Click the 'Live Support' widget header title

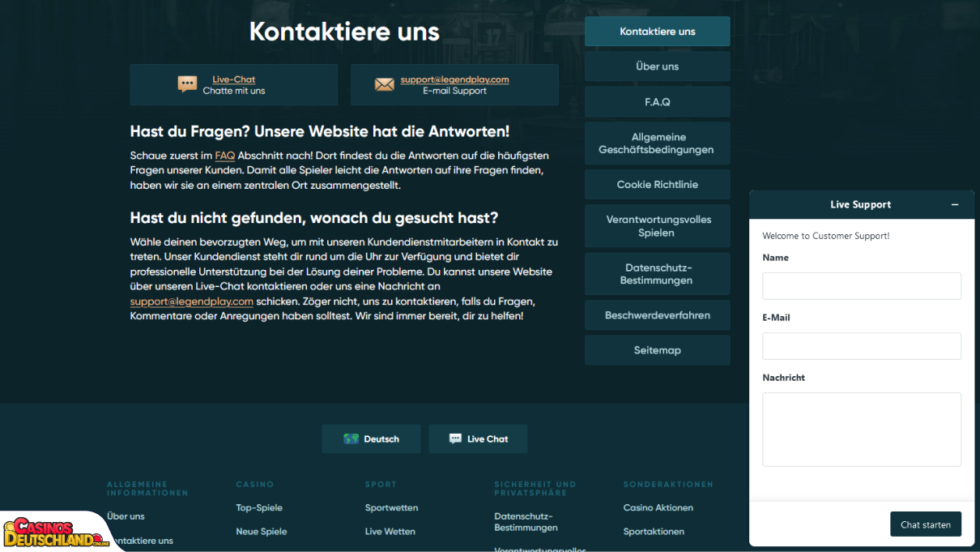pyautogui.click(x=861, y=205)
